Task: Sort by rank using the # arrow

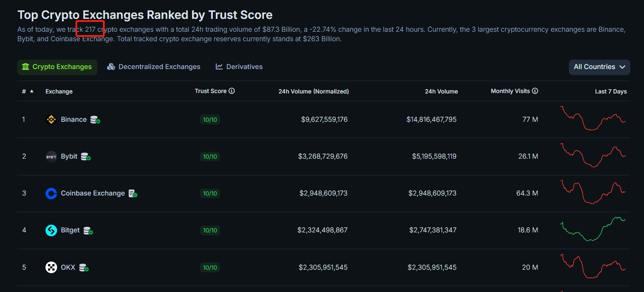Action: 32,91
